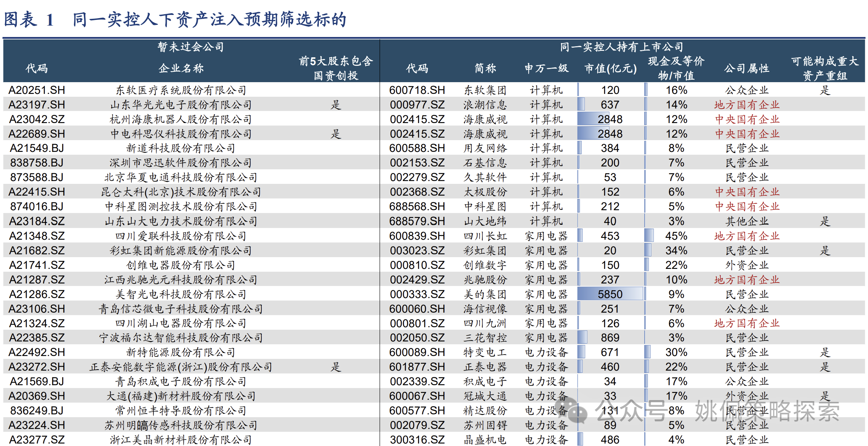
Task: Click the 公司属性 column header
Action: click(x=747, y=68)
